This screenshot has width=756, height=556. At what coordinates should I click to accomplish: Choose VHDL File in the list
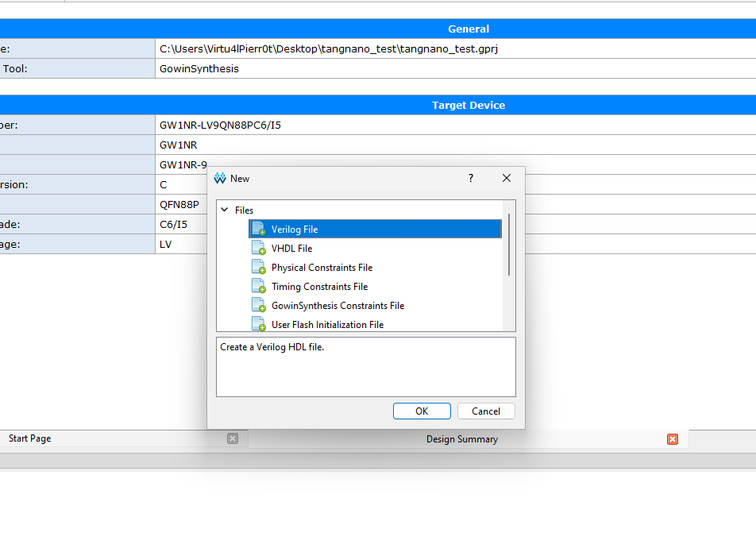pyautogui.click(x=291, y=249)
